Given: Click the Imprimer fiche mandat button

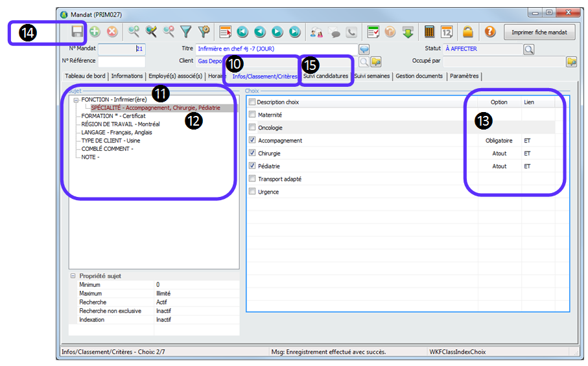Looking at the screenshot, I should click(x=539, y=32).
